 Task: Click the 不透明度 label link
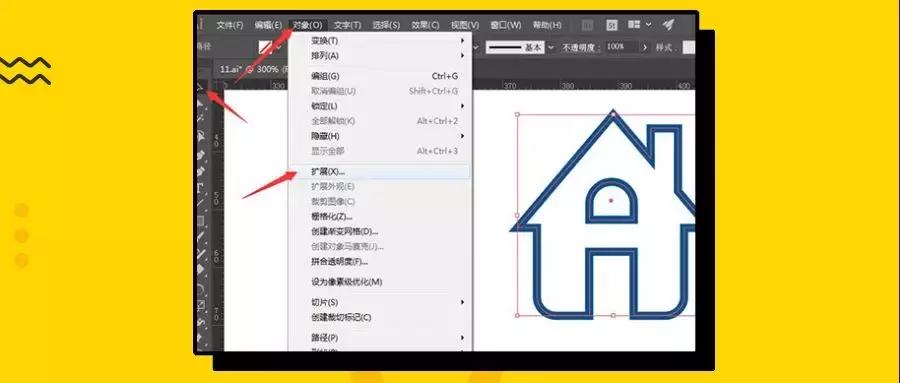[x=581, y=48]
